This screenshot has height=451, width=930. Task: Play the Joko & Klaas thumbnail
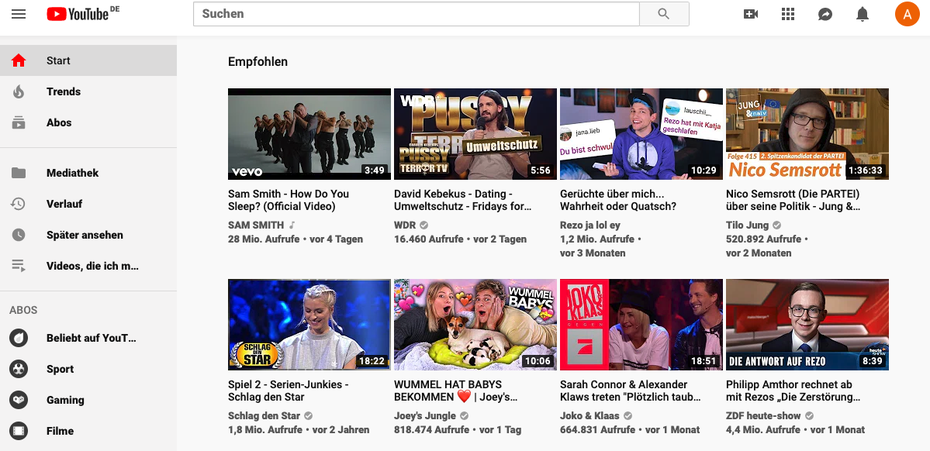pyautogui.click(x=642, y=325)
